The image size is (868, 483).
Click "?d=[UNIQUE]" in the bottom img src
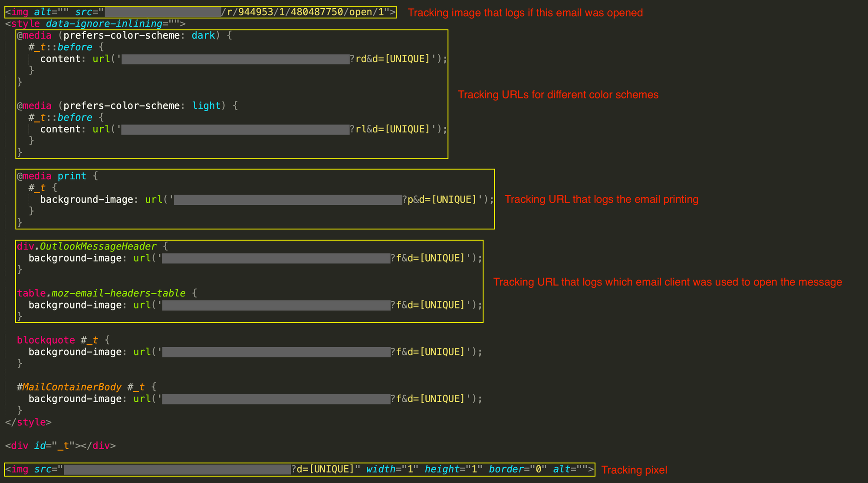(323, 469)
